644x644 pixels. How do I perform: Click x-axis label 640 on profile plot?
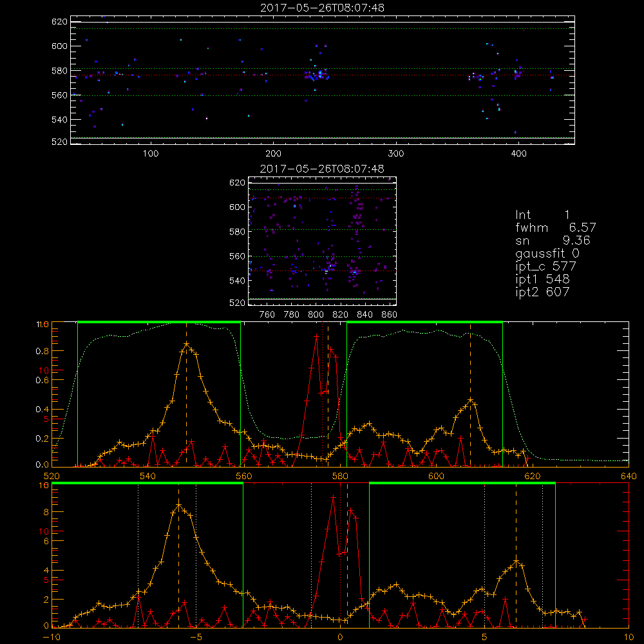pos(629,477)
